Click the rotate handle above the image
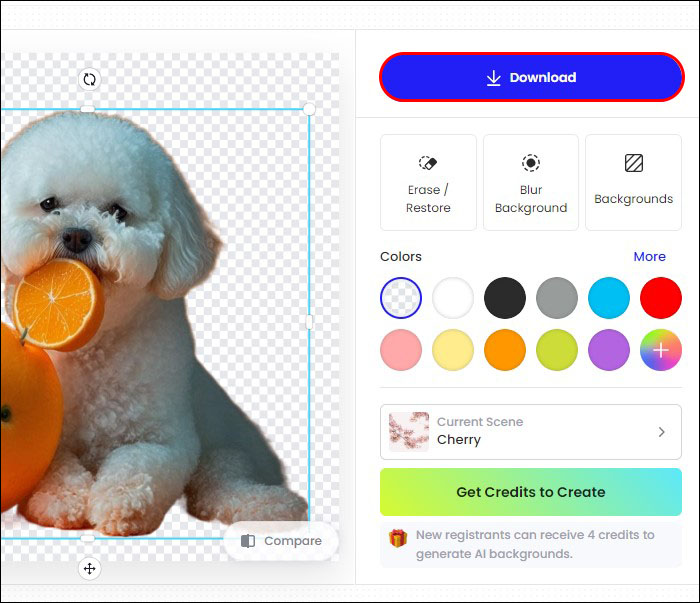 coord(89,79)
